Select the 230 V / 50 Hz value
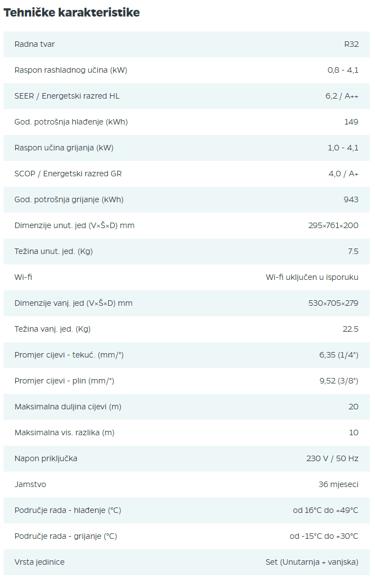The height and width of the screenshot is (584, 375). [x=333, y=458]
